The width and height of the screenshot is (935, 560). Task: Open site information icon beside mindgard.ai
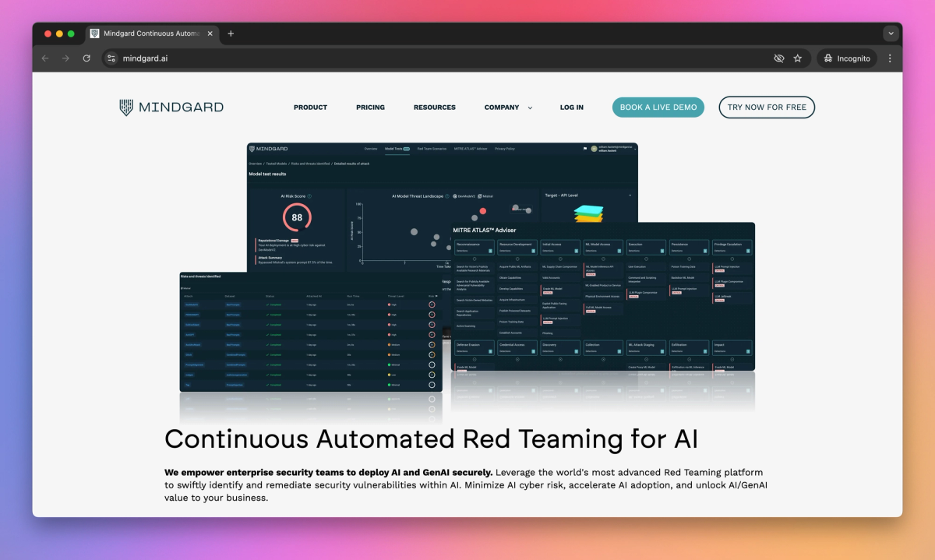(111, 58)
